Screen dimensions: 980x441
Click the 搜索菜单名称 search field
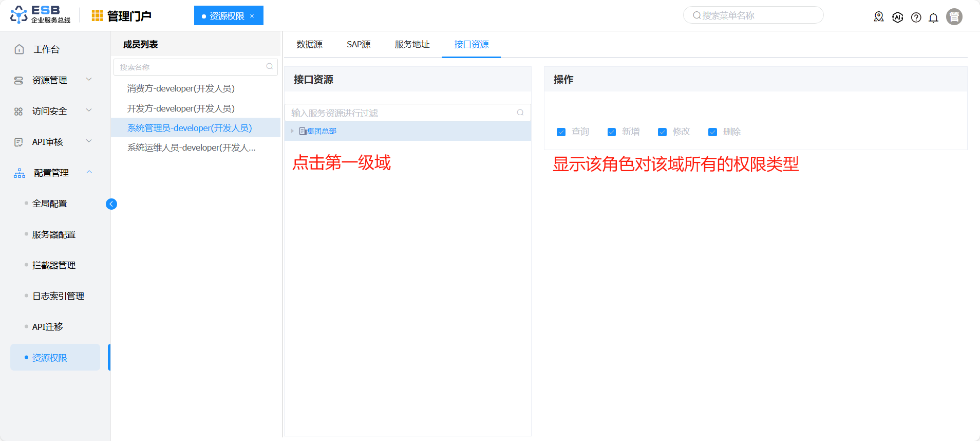[x=753, y=15]
